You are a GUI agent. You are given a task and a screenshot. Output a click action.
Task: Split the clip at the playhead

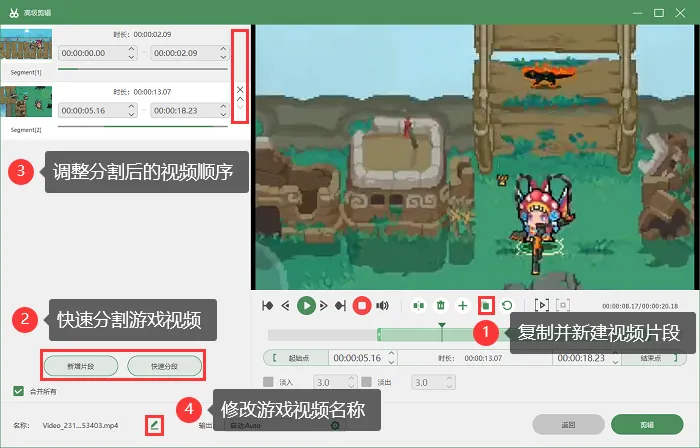point(418,306)
